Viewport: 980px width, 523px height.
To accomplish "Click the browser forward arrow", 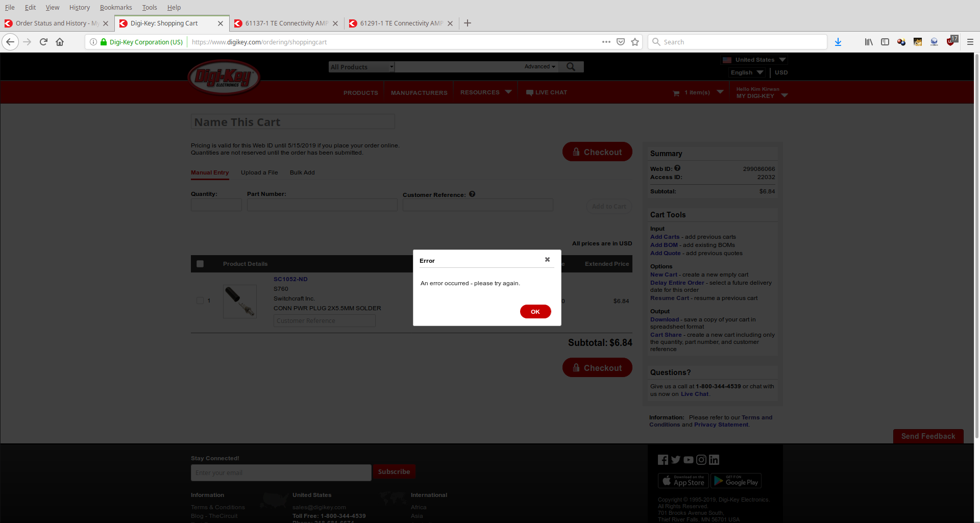I will pos(28,42).
